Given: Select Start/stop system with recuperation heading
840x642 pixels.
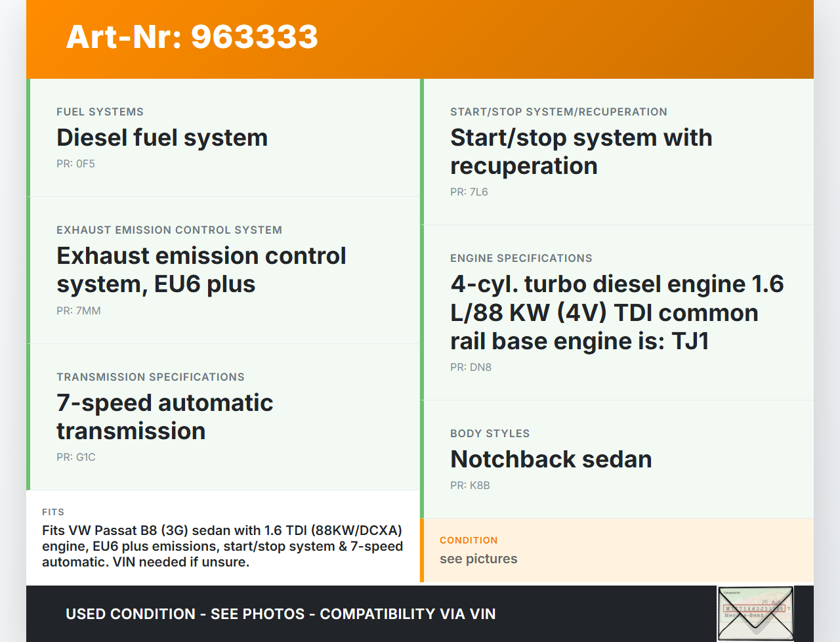Looking at the screenshot, I should click(x=581, y=152).
